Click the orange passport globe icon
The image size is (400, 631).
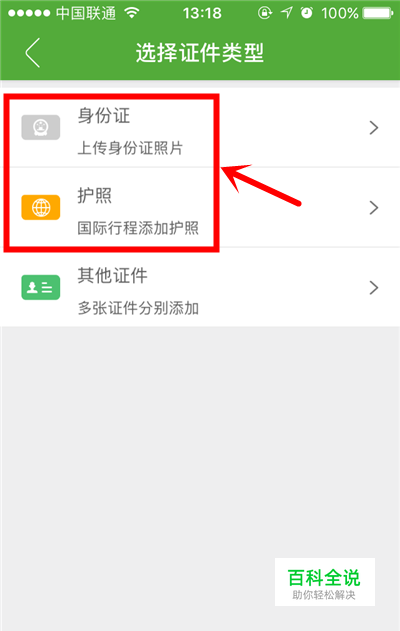[x=41, y=208]
